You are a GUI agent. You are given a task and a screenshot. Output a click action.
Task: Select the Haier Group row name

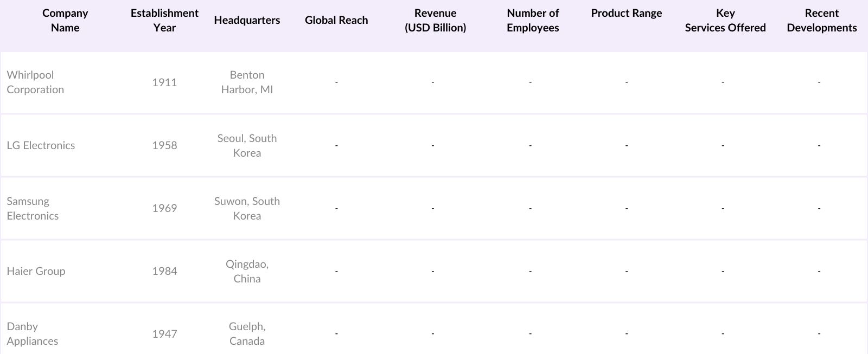point(36,271)
